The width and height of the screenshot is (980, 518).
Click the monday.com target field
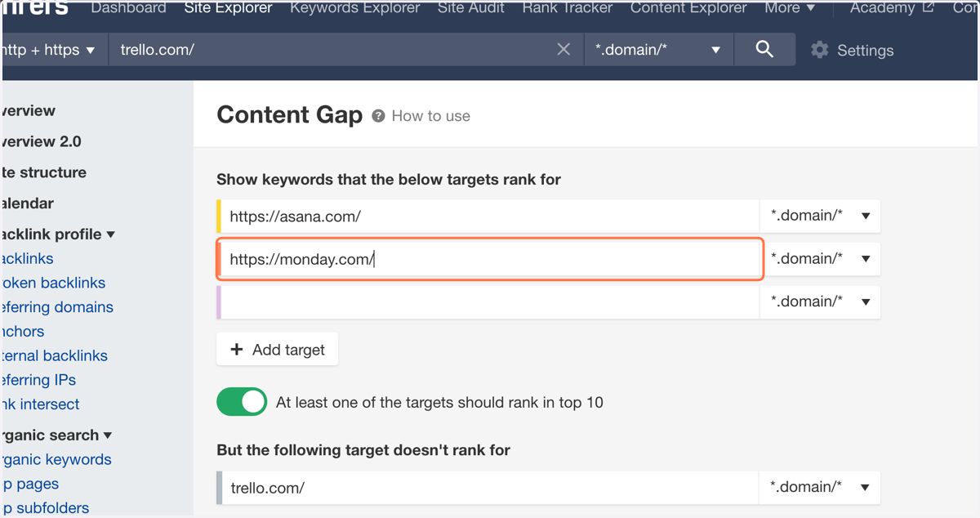coord(490,259)
